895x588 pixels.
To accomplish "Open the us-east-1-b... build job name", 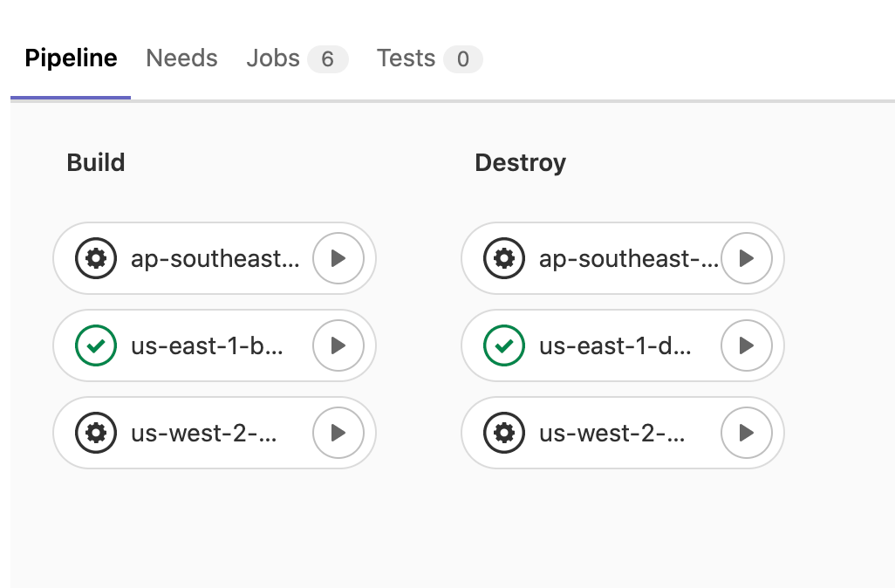I will [208, 345].
